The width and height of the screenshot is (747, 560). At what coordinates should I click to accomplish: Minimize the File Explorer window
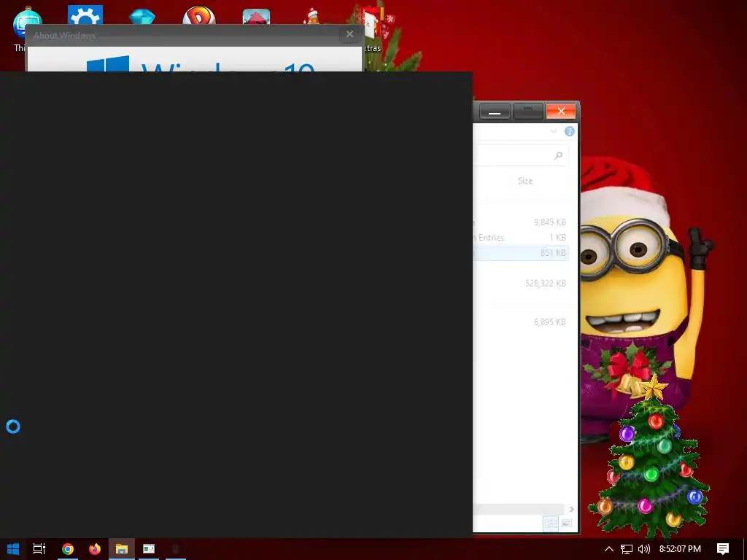click(495, 112)
